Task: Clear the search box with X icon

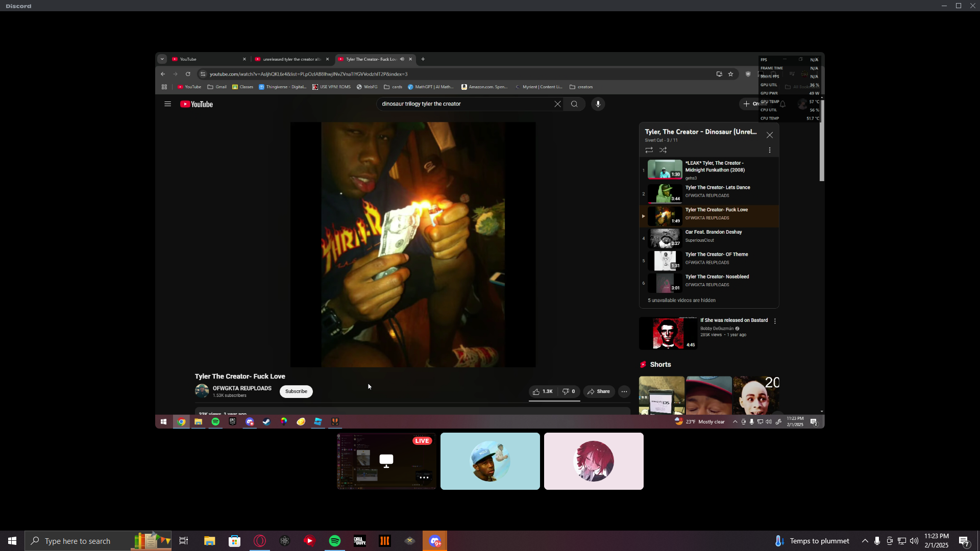Action: [x=557, y=104]
